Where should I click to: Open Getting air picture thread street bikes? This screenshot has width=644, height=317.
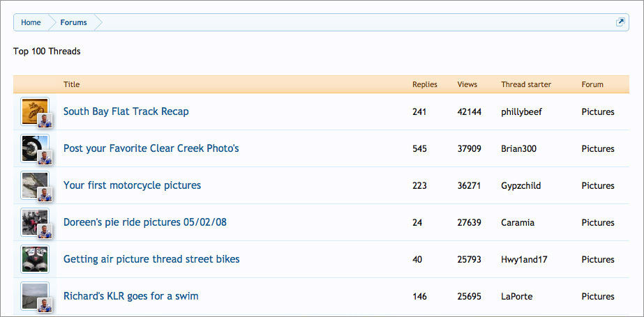pyautogui.click(x=151, y=259)
